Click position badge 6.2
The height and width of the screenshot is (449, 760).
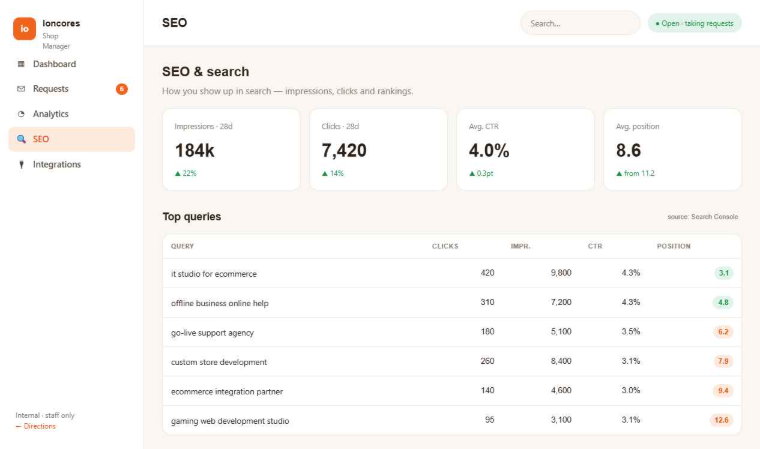[723, 332]
